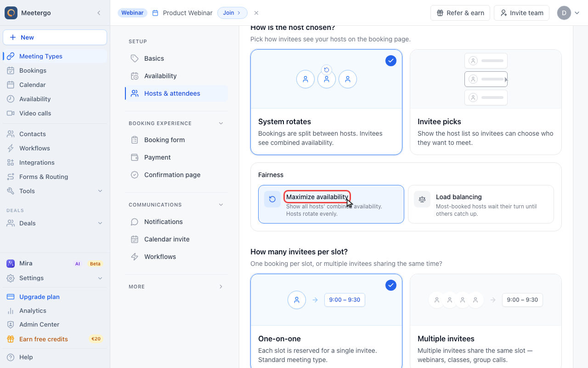Click the Refer & earn button

point(460,13)
